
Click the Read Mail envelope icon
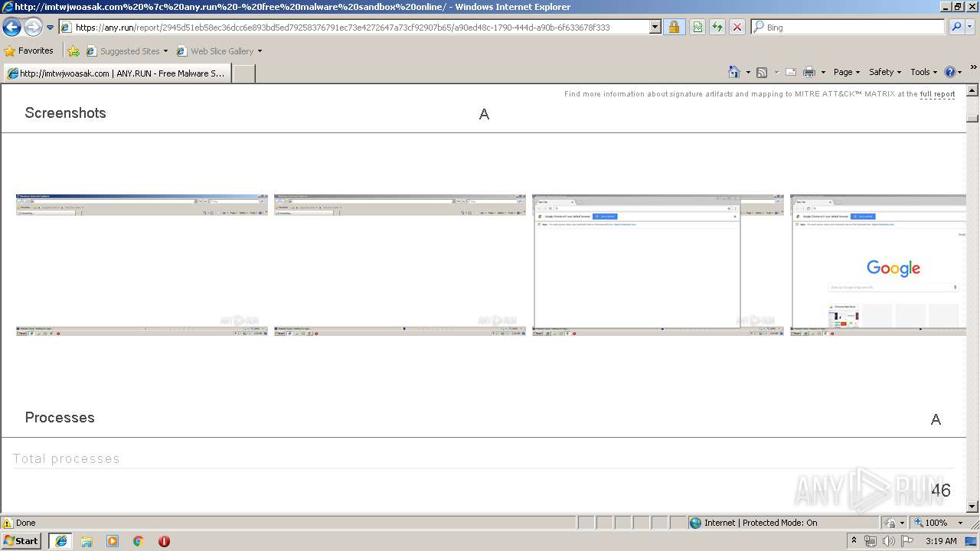[791, 72]
